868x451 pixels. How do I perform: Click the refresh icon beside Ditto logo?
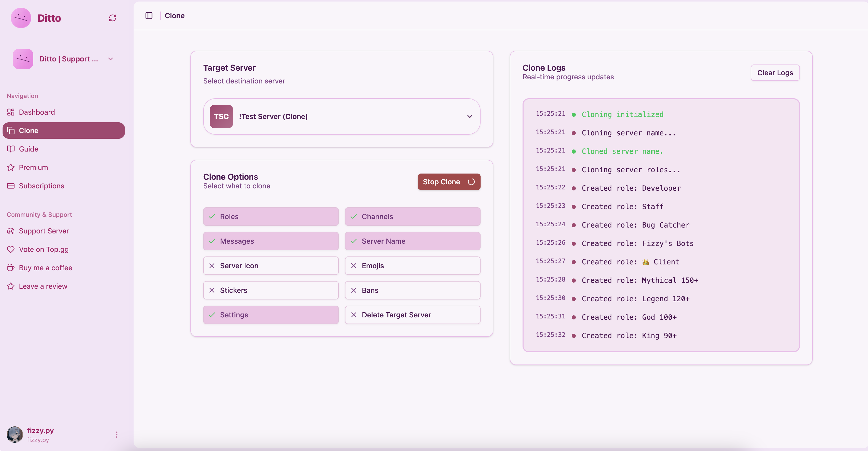(113, 18)
